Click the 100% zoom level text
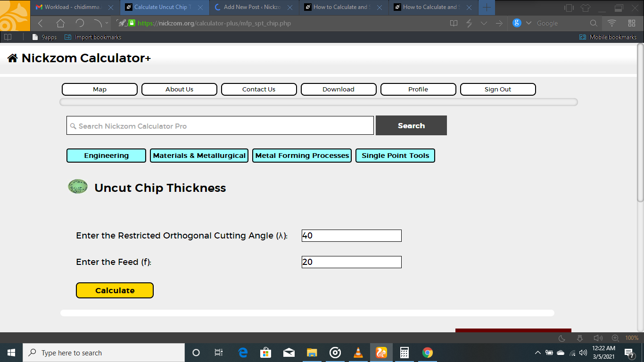The image size is (644, 362). pos(632,338)
